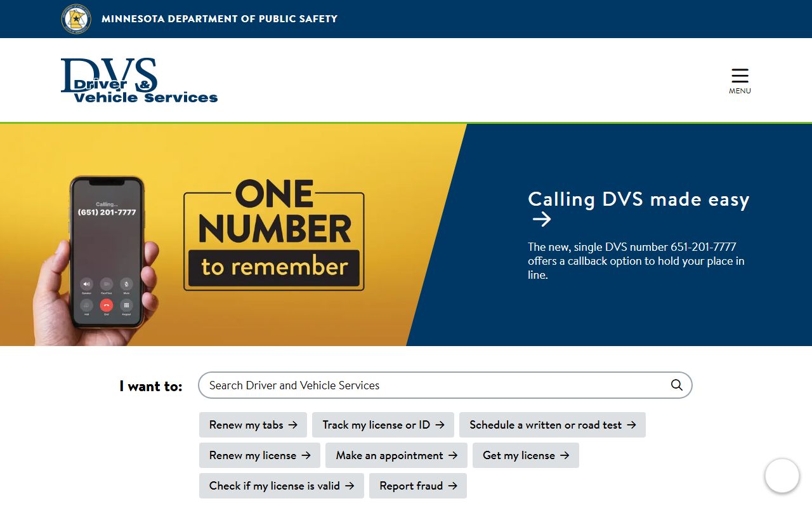Open Make an appointment

click(396, 455)
